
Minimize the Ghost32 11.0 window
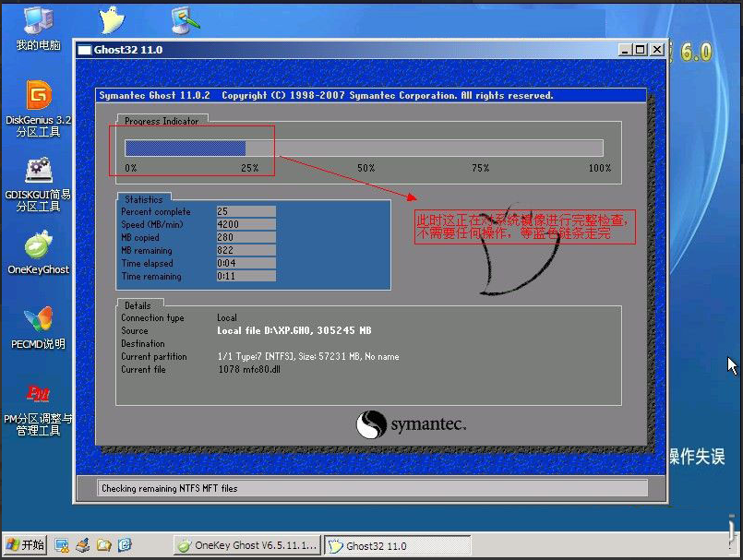click(626, 50)
